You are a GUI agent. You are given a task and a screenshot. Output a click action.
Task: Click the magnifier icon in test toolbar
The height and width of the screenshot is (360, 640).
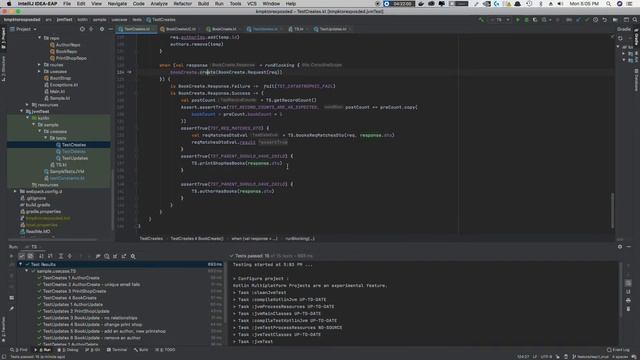tap(133, 256)
